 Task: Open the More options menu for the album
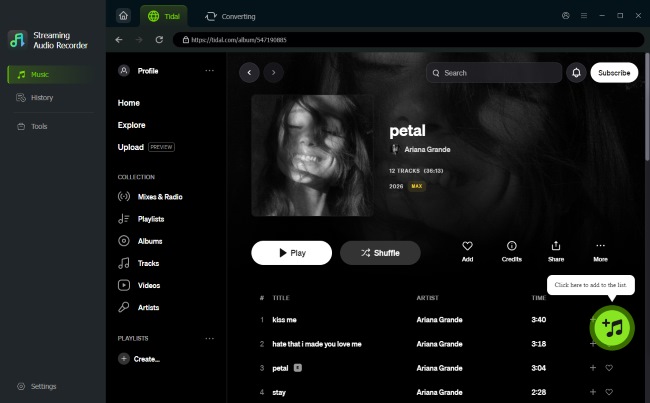[x=600, y=251]
